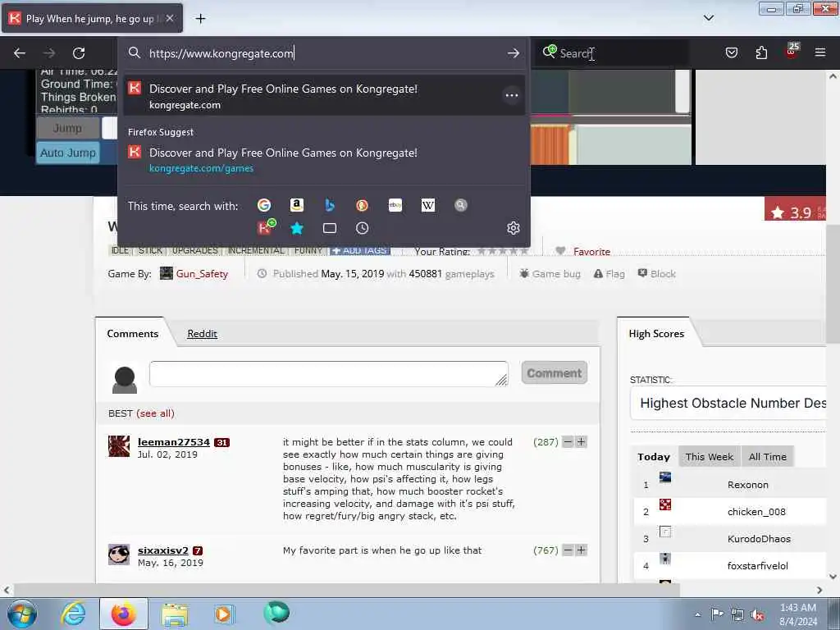This screenshot has height=630, width=840.
Task: Favorite the game with heart icon
Action: pyautogui.click(x=583, y=251)
